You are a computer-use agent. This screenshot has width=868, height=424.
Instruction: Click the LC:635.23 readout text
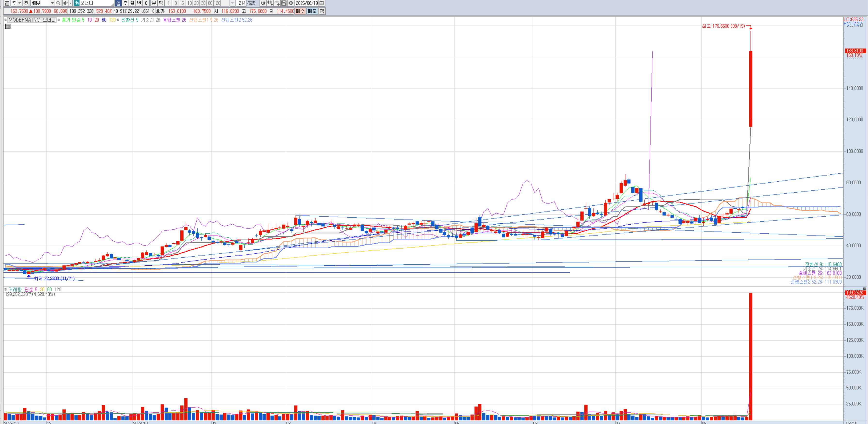coord(853,20)
